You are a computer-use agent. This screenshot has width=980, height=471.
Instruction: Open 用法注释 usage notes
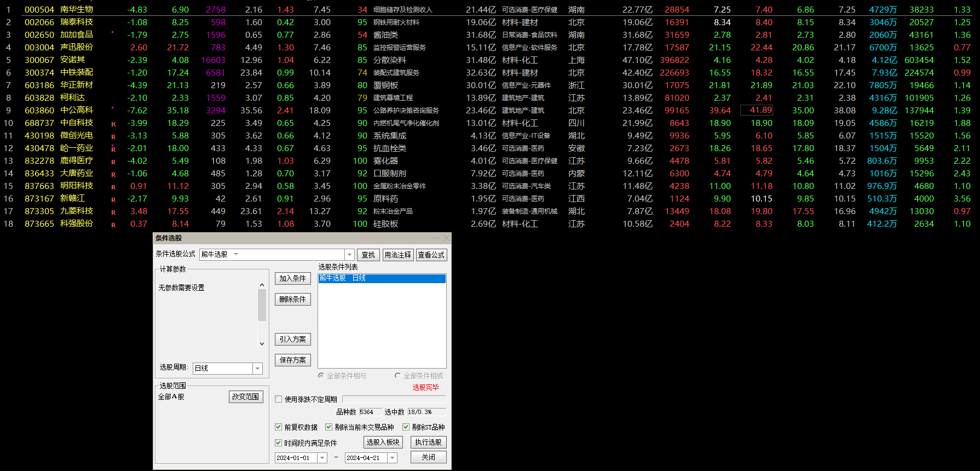pyautogui.click(x=397, y=255)
